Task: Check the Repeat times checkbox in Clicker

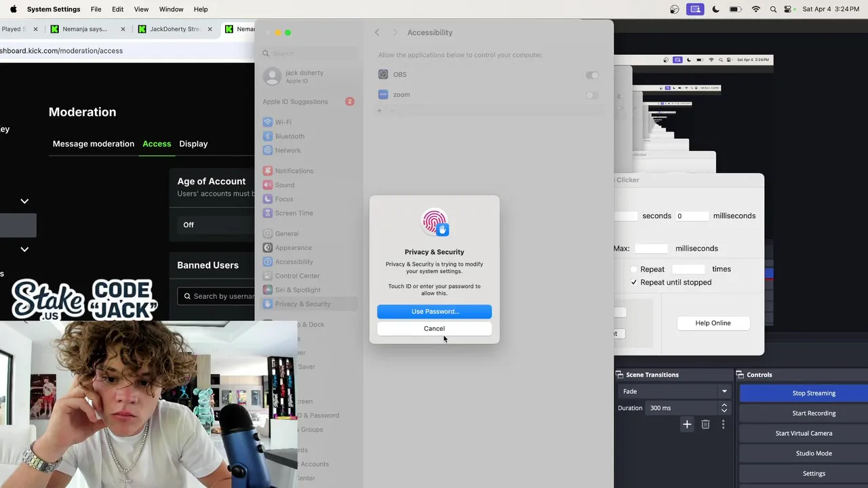Action: pos(634,269)
